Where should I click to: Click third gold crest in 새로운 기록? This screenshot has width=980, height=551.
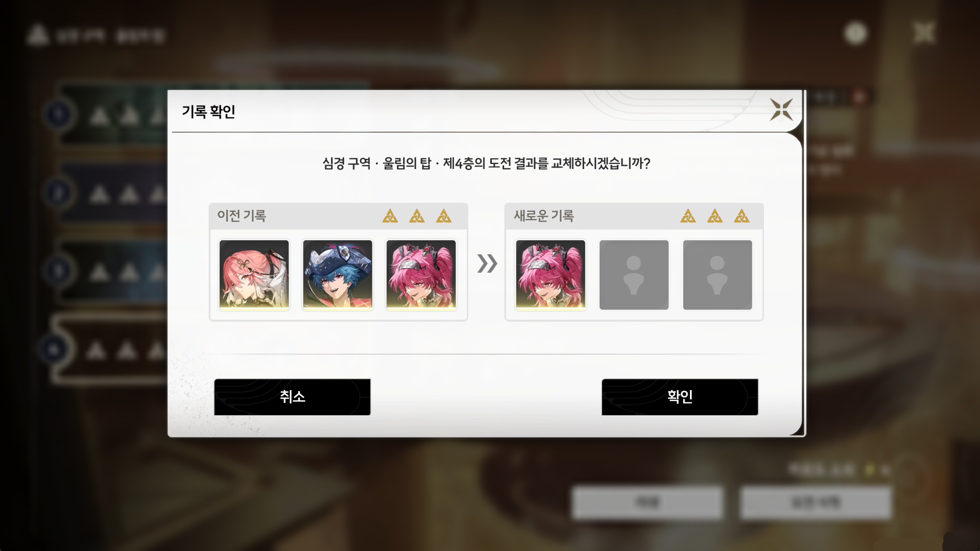tap(742, 216)
